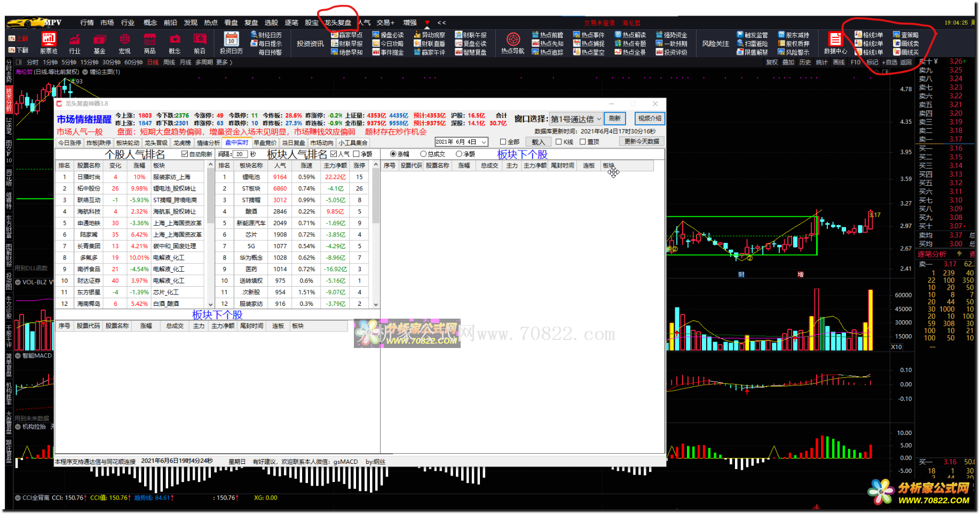Expand the 更多 time period list
980x514 pixels.
click(x=224, y=62)
